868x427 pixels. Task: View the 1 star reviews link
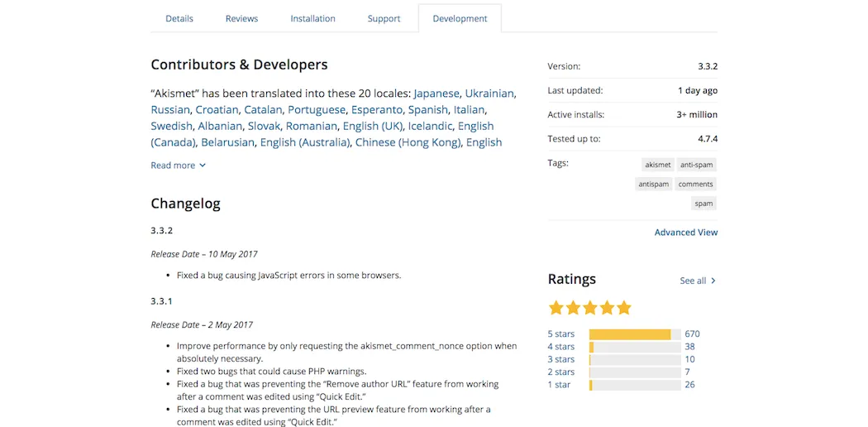(559, 385)
